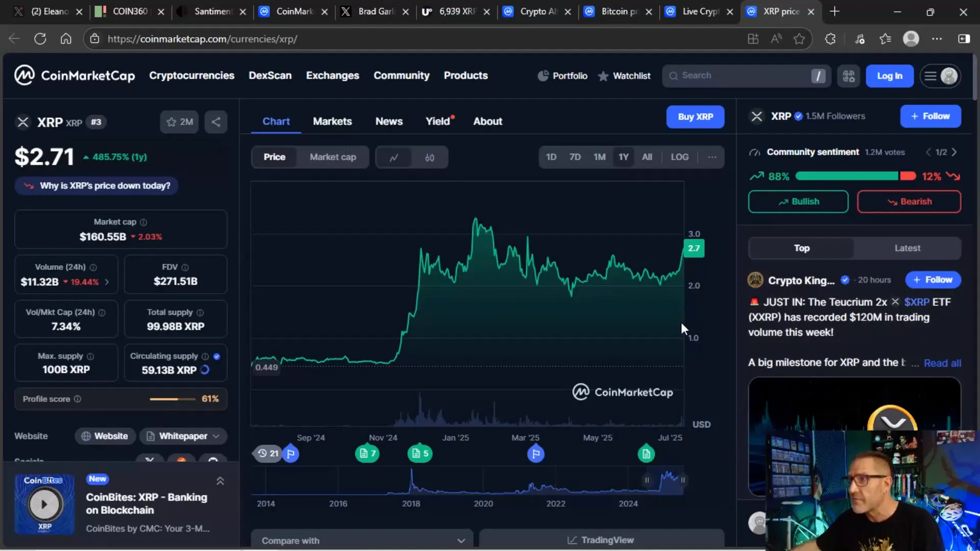The image size is (980, 551).
Task: Click the Log In button
Action: pyautogui.click(x=889, y=76)
